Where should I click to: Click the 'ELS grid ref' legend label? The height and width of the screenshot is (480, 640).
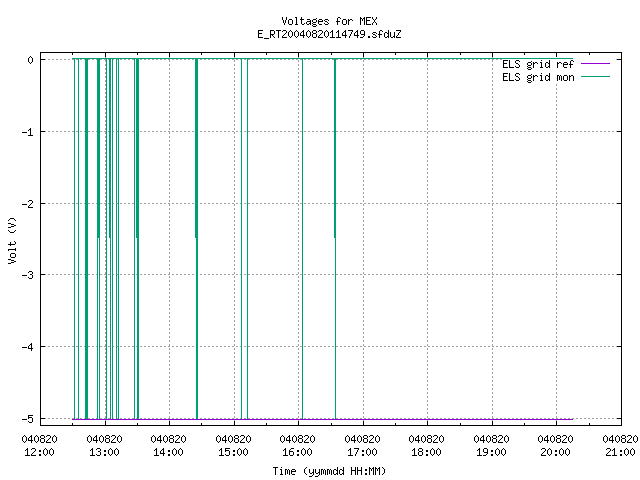click(x=538, y=64)
